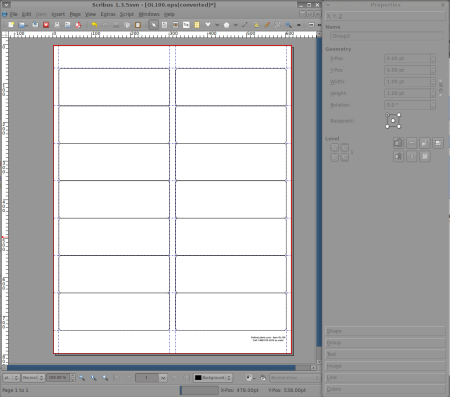
Task: Click the Open document folder icon
Action: click(22, 25)
